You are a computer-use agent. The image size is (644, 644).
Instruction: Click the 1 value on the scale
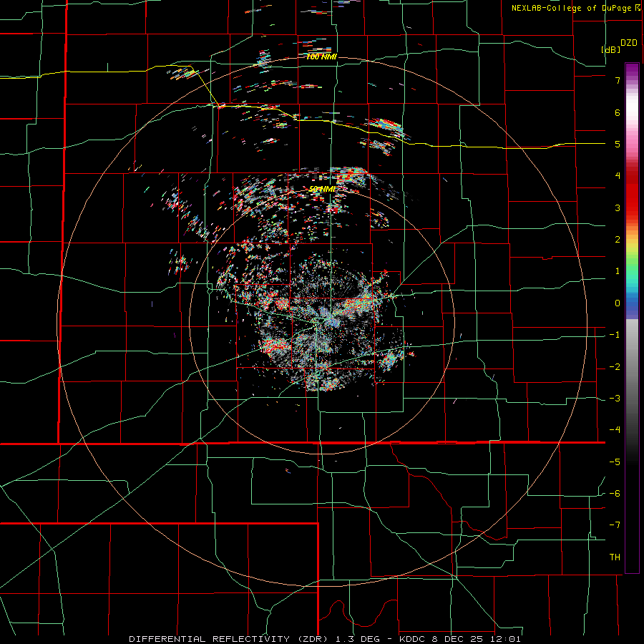[618, 271]
